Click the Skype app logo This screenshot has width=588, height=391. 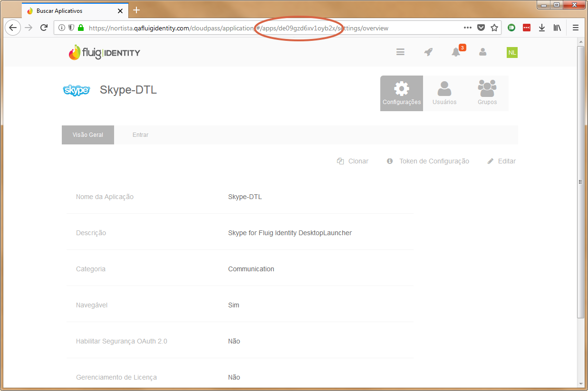click(x=77, y=90)
